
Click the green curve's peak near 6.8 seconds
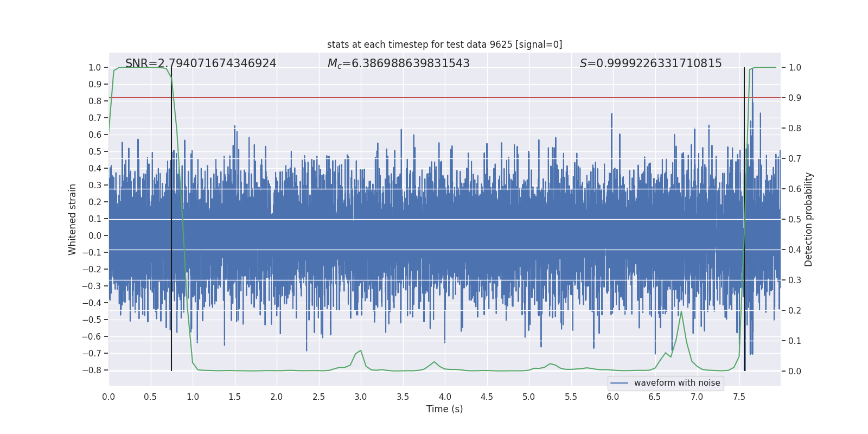681,312
